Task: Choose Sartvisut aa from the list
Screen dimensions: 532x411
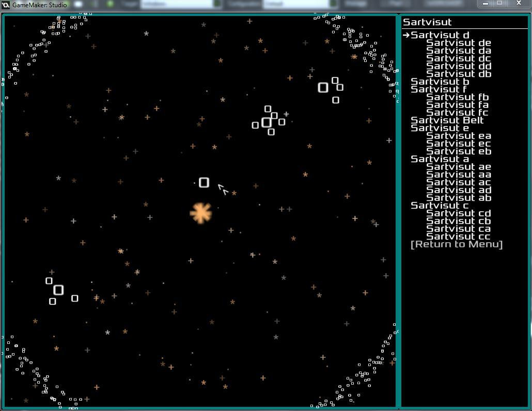Action: [458, 175]
